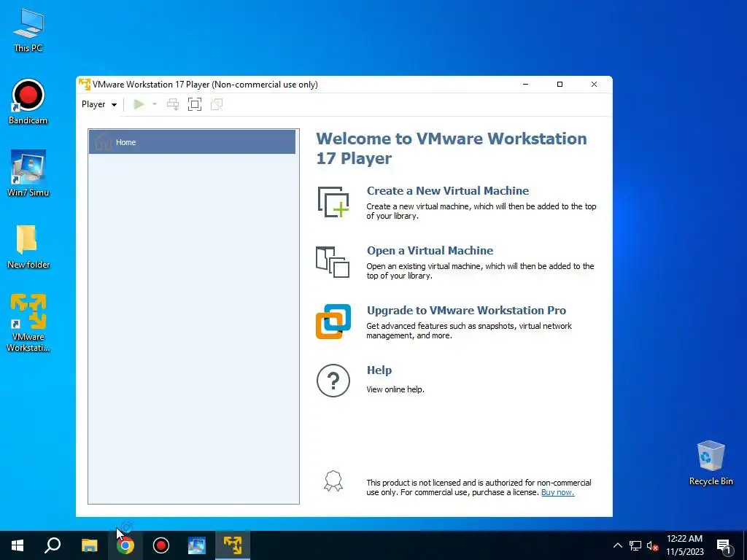Click the active VMware Player taskbar button
Screen dimensions: 747x560
click(x=233, y=545)
